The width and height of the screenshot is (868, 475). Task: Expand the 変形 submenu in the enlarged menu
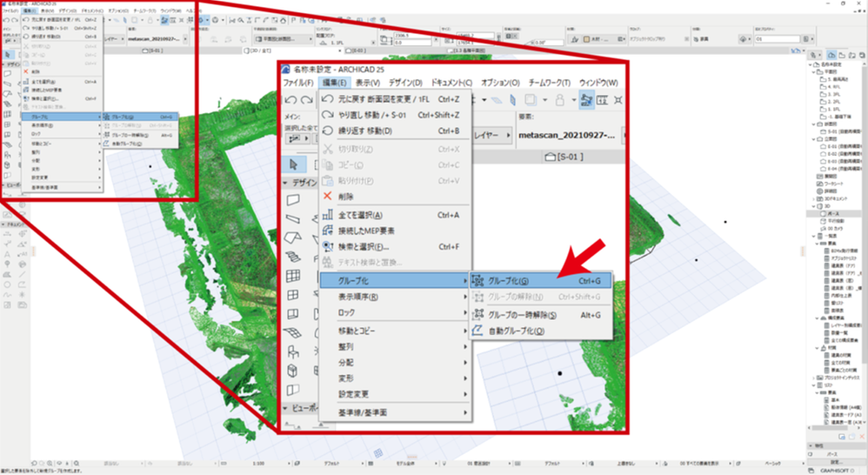click(x=395, y=378)
